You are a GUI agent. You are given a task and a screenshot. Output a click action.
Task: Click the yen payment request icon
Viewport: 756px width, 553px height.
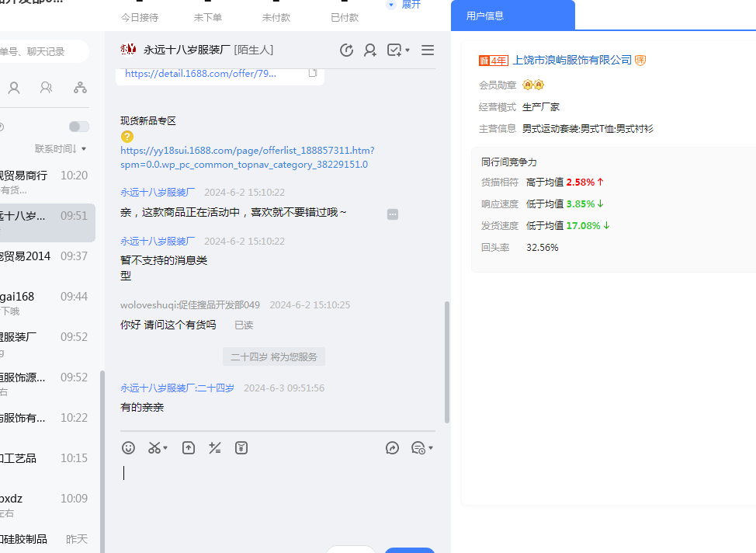tap(241, 448)
